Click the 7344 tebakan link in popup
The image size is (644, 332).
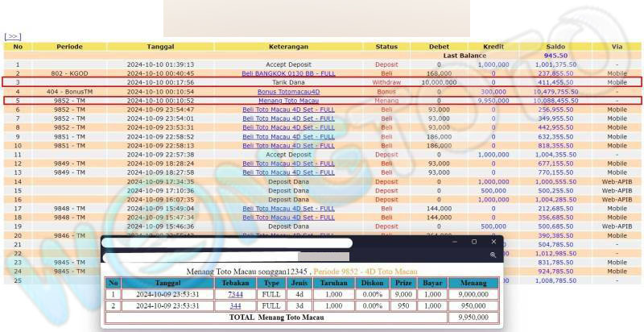pos(235,294)
